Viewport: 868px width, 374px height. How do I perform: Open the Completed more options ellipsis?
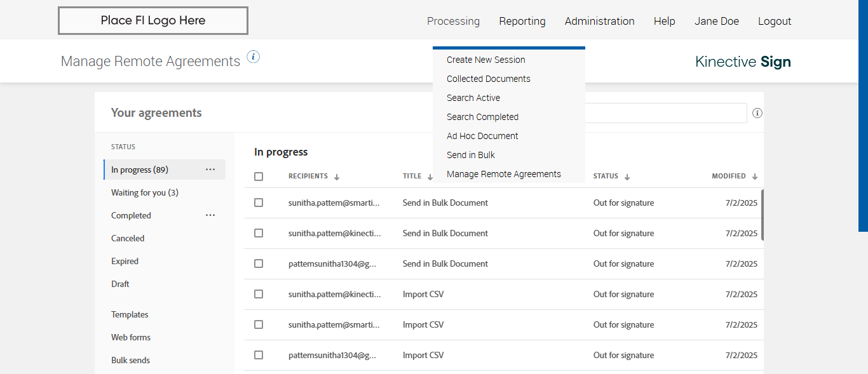[x=210, y=215]
